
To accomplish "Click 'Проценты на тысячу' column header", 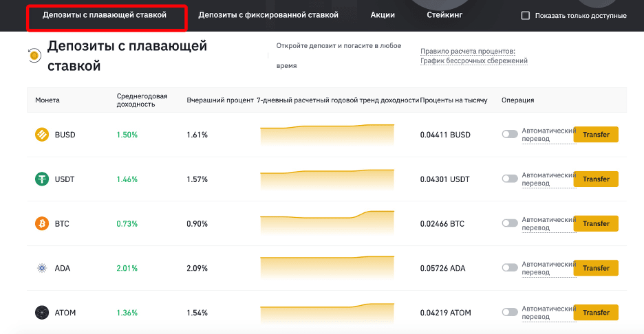I will [453, 100].
